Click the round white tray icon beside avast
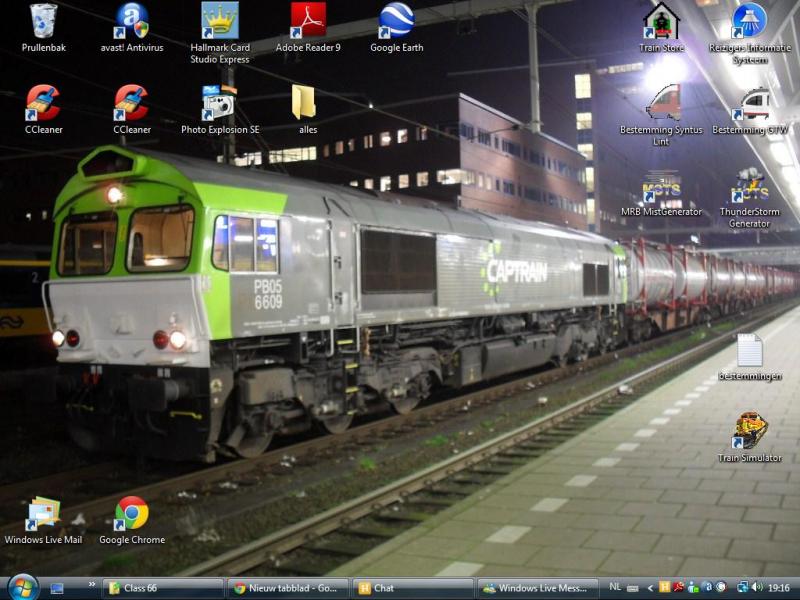 tap(721, 587)
